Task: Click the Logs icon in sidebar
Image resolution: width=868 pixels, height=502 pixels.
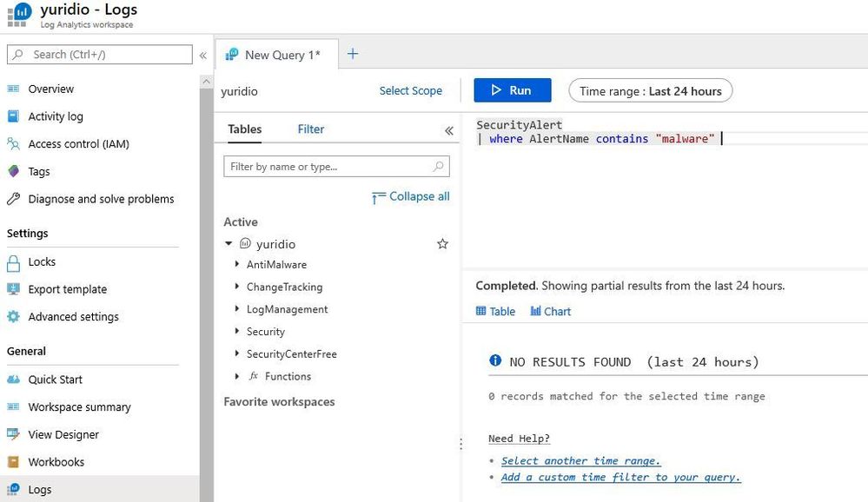Action: tap(13, 489)
